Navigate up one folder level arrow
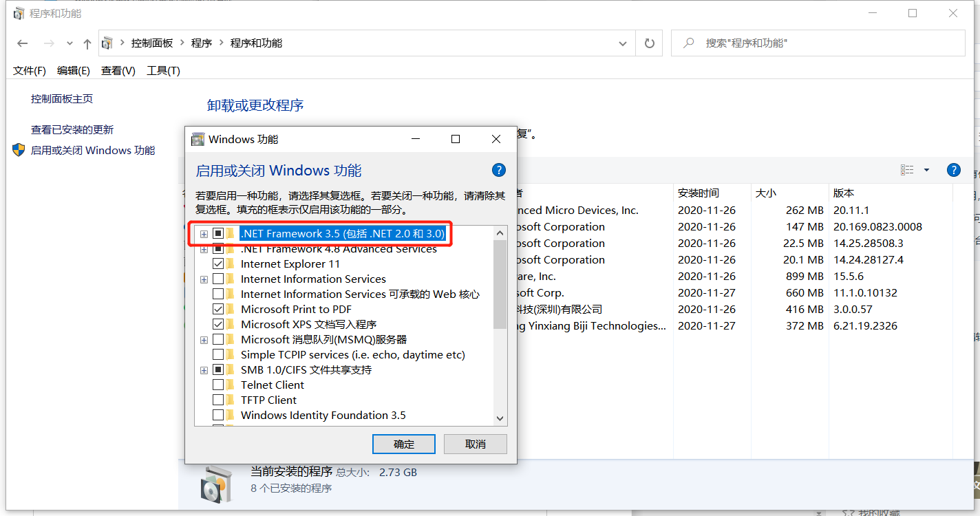980x516 pixels. (87, 43)
